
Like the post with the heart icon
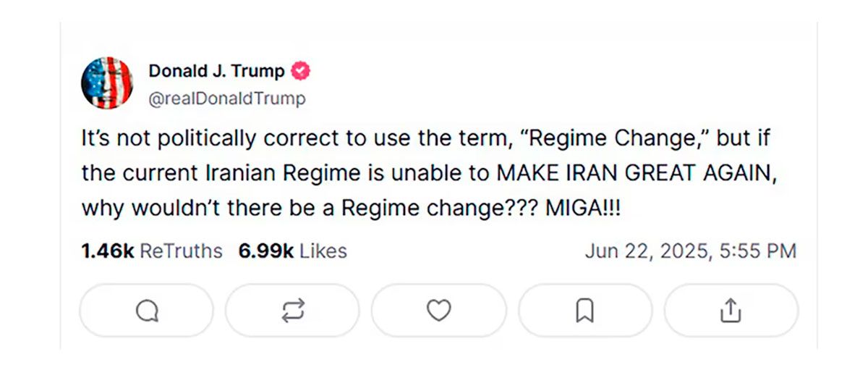coord(438,311)
